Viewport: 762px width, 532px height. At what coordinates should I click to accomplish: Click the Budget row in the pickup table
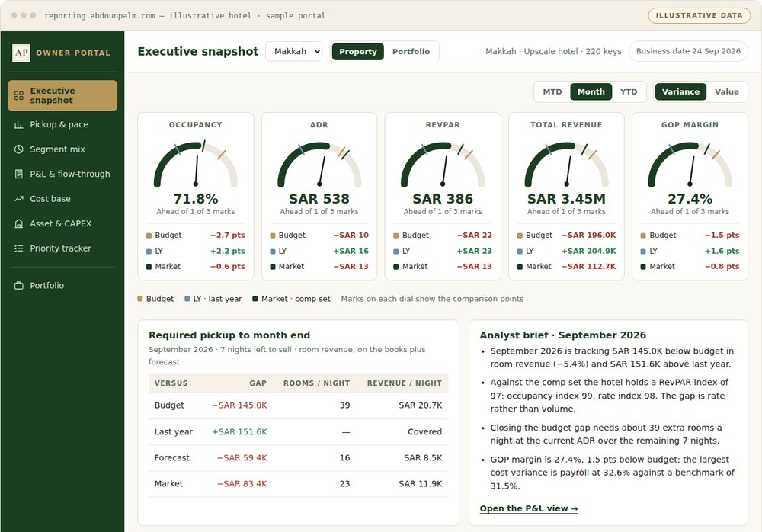tap(298, 405)
